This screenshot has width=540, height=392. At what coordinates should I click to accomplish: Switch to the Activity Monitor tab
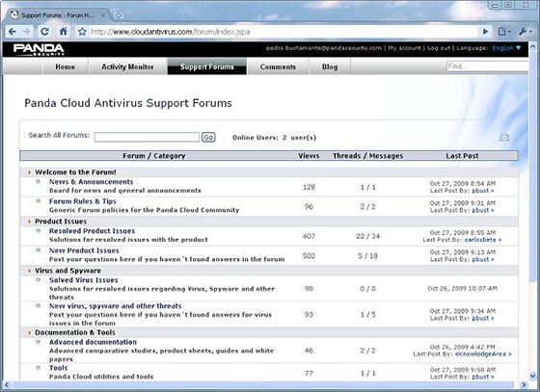pyautogui.click(x=127, y=66)
